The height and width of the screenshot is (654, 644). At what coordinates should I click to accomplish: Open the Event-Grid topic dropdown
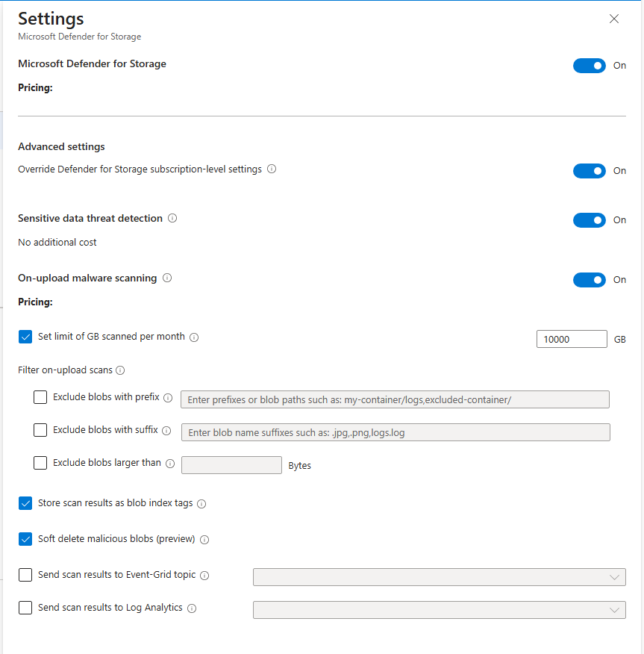click(439, 577)
